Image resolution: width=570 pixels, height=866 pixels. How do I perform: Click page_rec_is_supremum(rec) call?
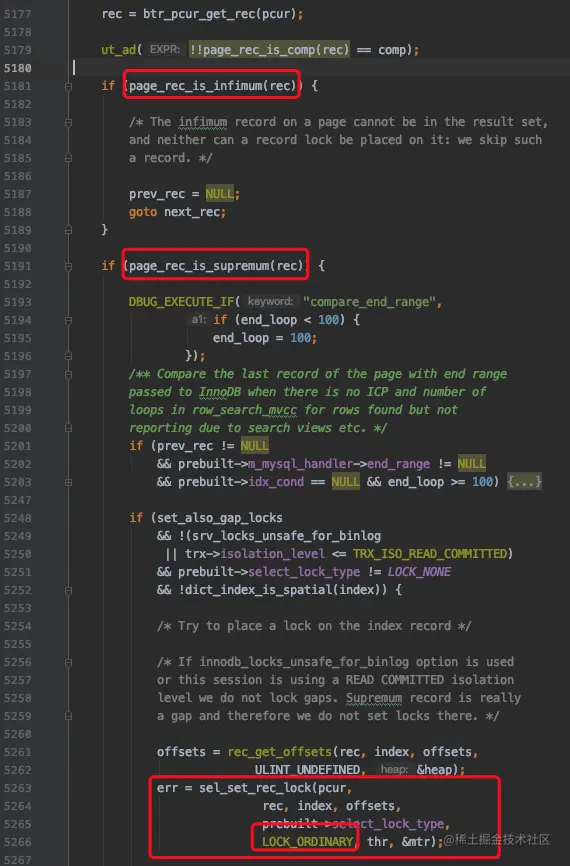216,266
